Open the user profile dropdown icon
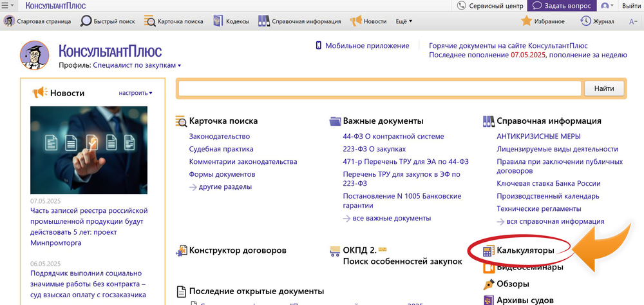644x305 pixels. pyautogui.click(x=607, y=6)
